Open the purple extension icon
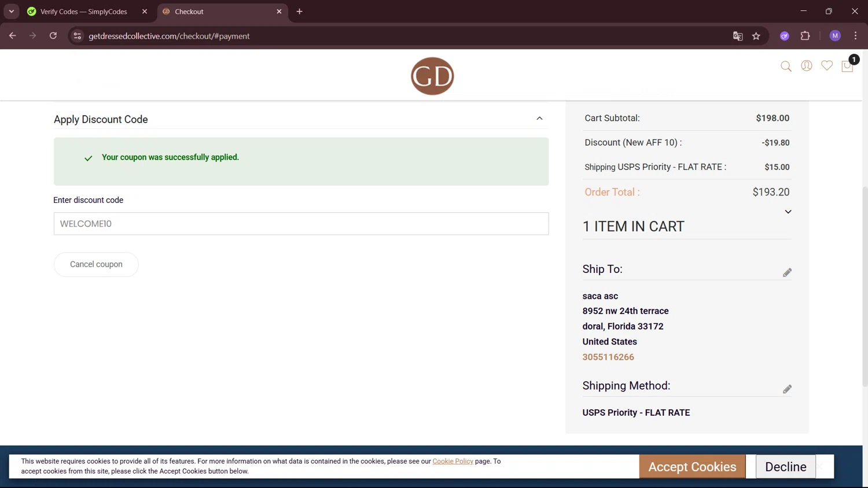868x488 pixels. (x=785, y=36)
